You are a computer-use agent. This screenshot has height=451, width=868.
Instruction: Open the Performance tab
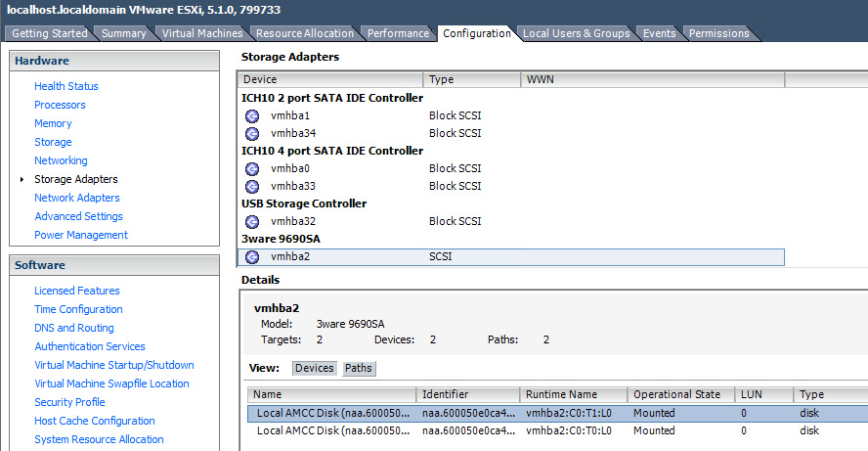pos(398,33)
